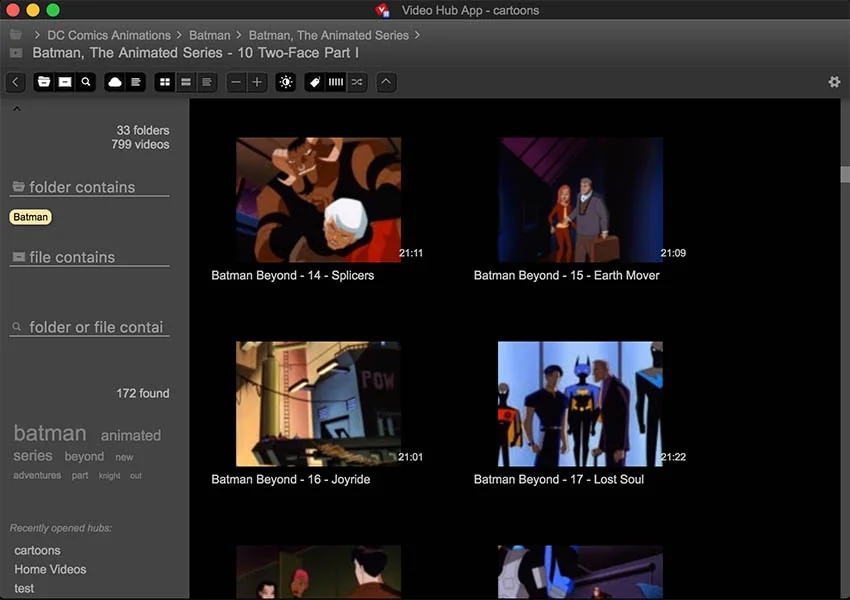
Task: Remove the Batman tag filter
Action: [x=30, y=217]
